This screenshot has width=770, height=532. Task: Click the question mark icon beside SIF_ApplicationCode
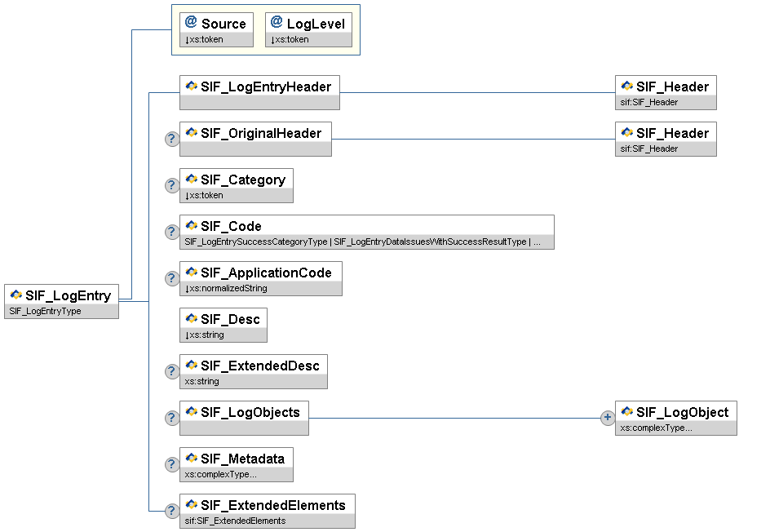171,278
